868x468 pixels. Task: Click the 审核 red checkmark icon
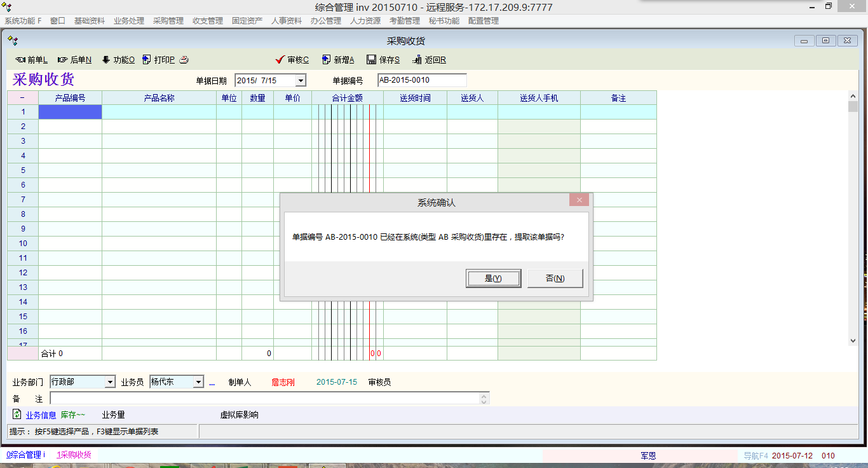[x=280, y=60]
